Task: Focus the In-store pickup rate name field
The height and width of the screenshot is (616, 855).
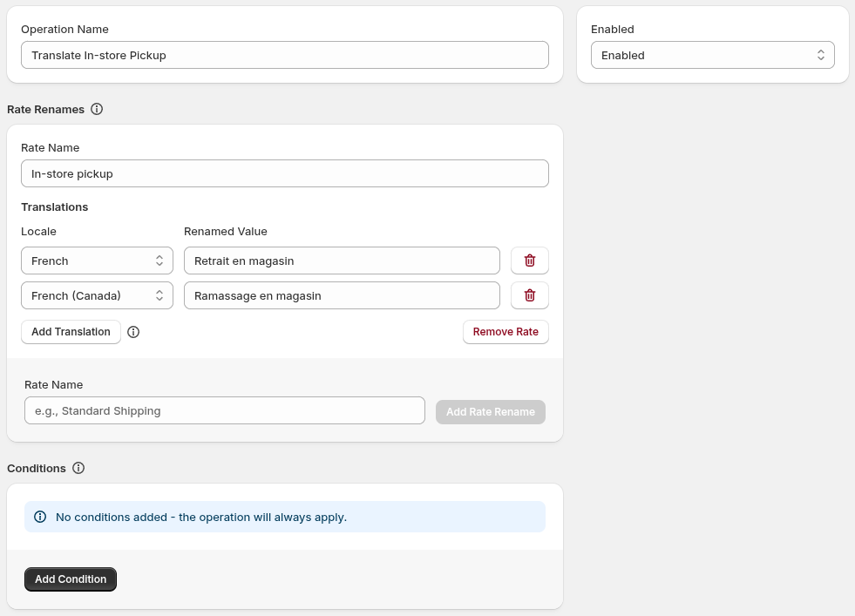Action: pyautogui.click(x=285, y=173)
